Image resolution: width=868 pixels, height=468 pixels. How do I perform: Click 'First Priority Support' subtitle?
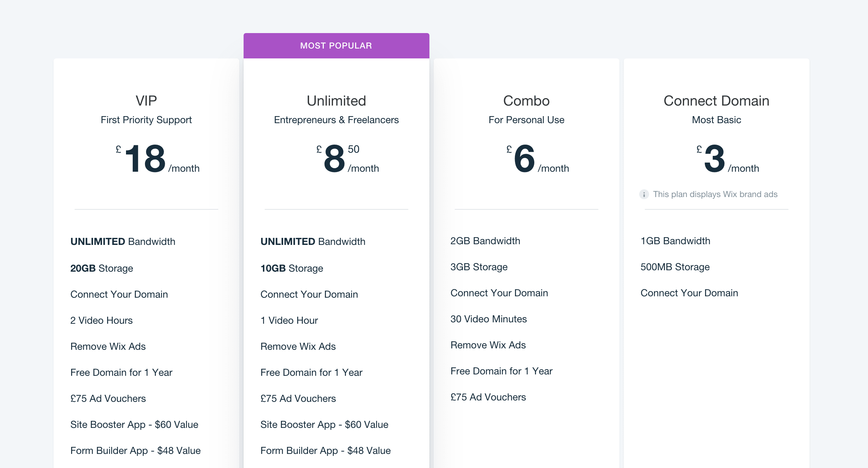click(146, 120)
